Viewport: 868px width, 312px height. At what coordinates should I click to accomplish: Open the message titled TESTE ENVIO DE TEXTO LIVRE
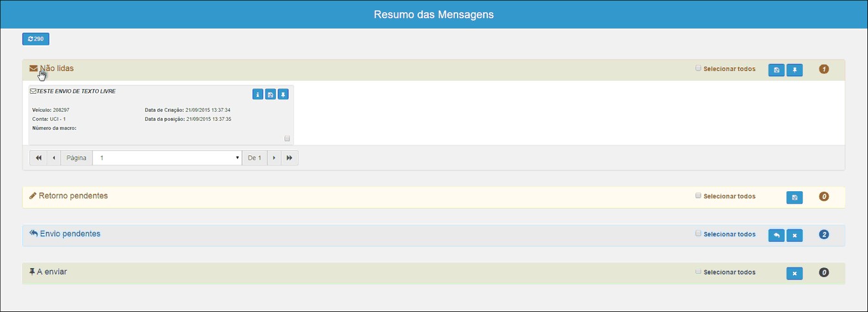(76, 92)
